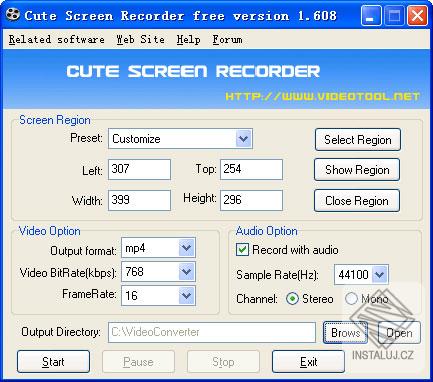Open the Help menu

tap(188, 39)
